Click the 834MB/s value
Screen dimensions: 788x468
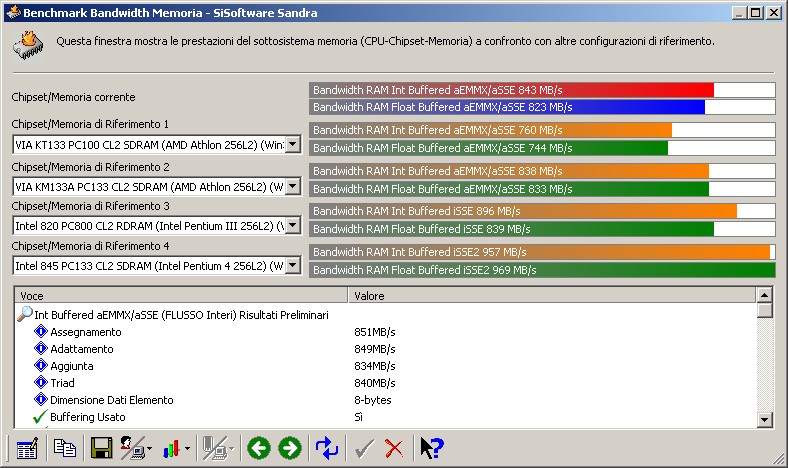375,366
